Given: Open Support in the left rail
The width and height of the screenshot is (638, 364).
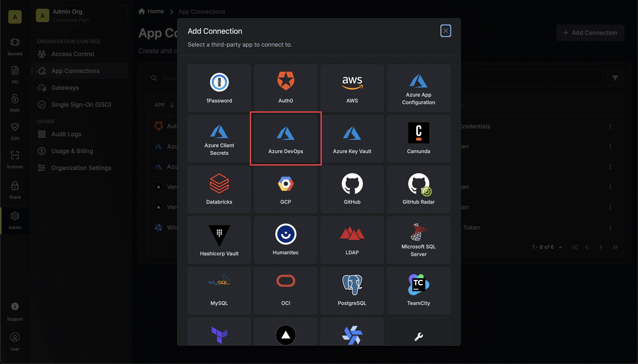Looking at the screenshot, I should point(15,312).
